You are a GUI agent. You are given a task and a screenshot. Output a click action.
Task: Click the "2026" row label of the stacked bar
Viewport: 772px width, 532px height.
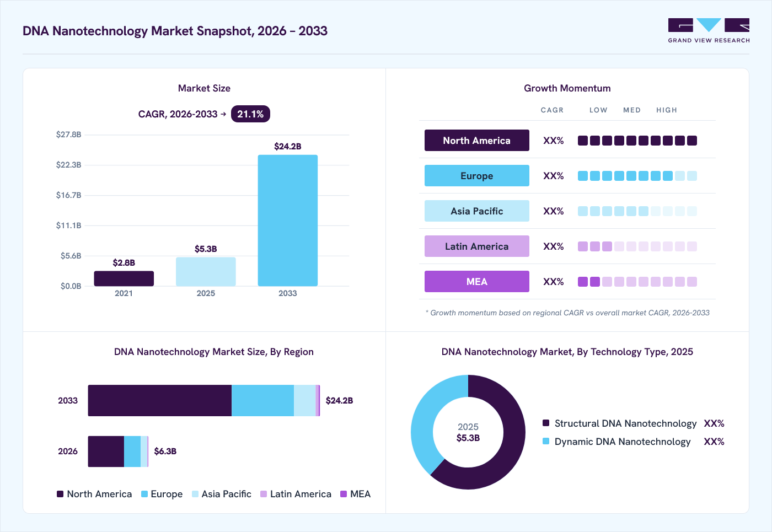click(x=68, y=451)
